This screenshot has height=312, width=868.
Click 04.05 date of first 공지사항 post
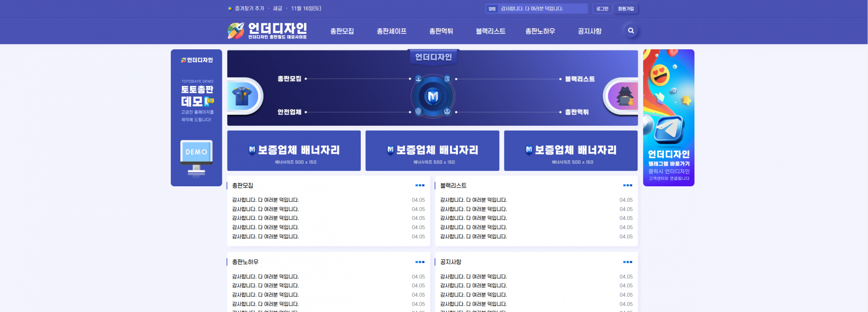(x=626, y=276)
